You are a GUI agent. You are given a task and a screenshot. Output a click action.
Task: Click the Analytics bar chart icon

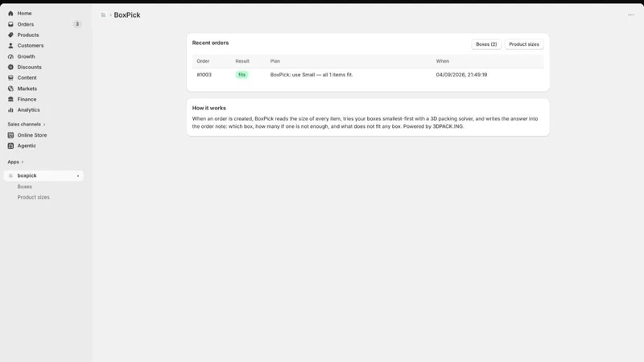pos(10,110)
